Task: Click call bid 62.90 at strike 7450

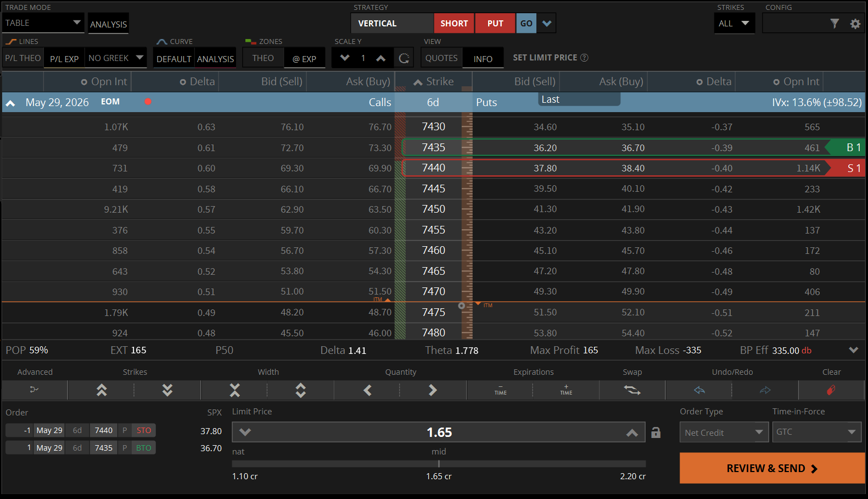Action: 292,209
